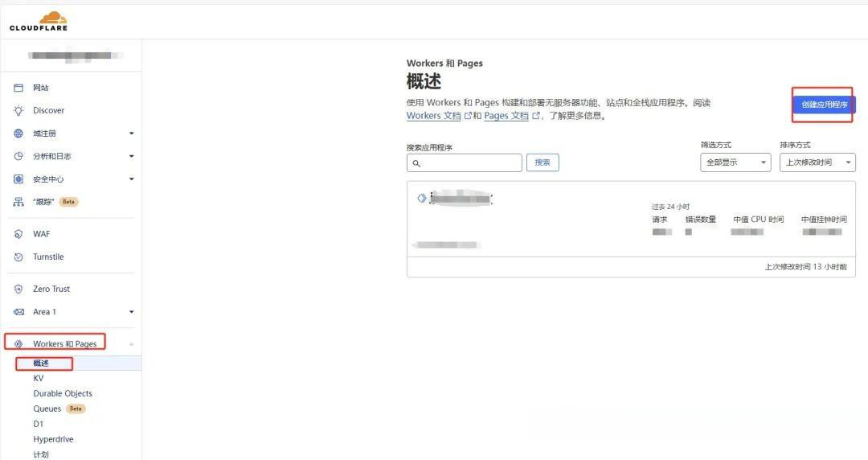Open Zero Trust in the sidebar
The height and width of the screenshot is (460, 868).
(x=51, y=289)
